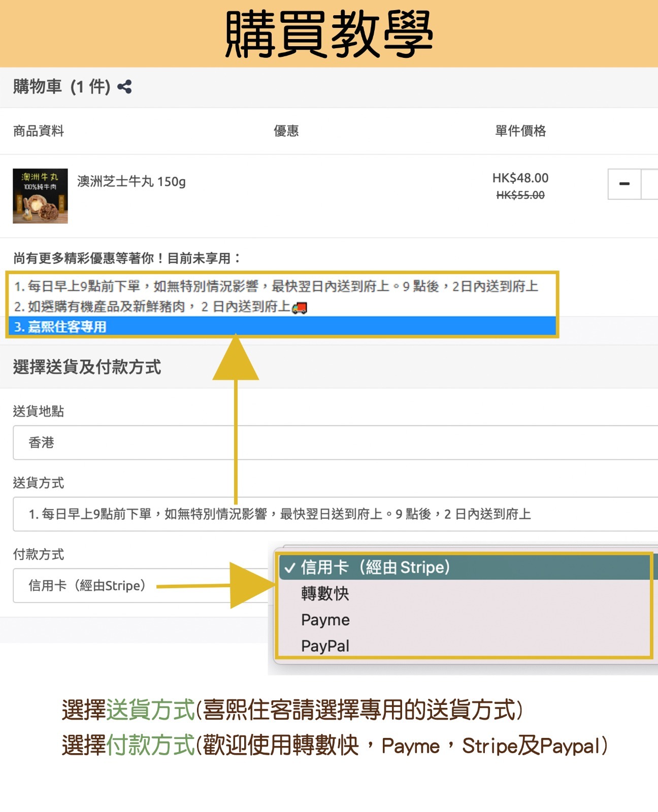Click the minus quantity button

coord(624,184)
